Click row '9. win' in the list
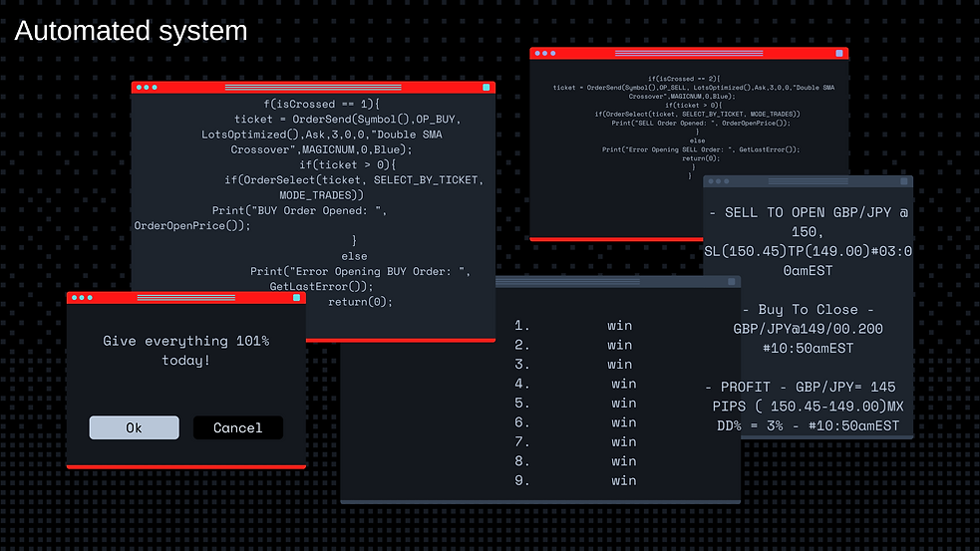This screenshot has width=980, height=551. [575, 480]
